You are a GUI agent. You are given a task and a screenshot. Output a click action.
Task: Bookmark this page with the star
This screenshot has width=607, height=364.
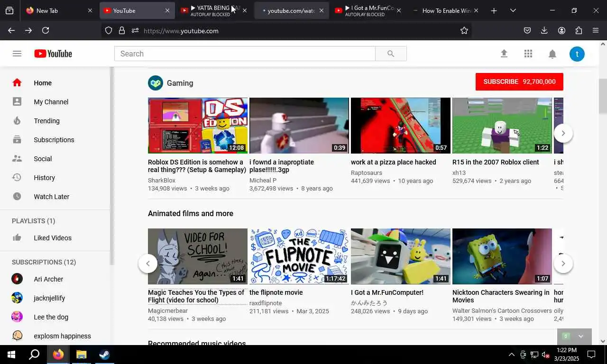point(464,30)
